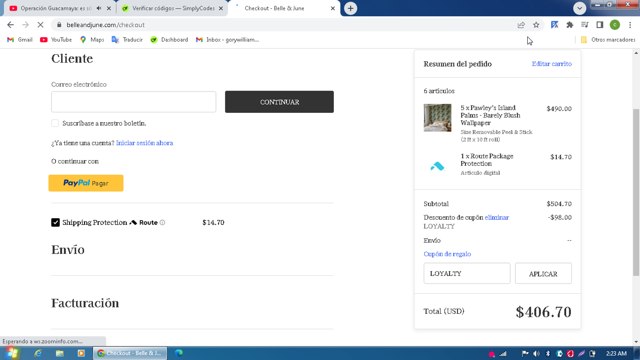Close the Operación Guacamaya tab

109,8
